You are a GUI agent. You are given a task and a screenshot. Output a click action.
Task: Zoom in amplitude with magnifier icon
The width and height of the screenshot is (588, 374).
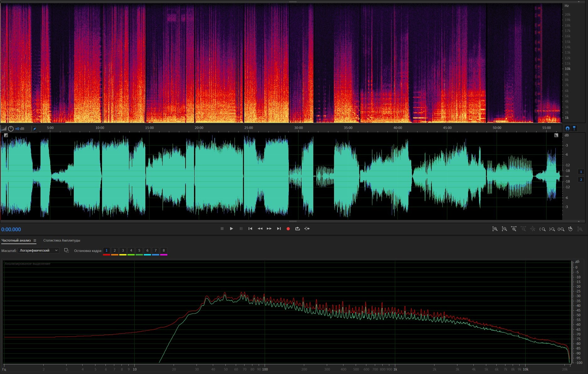[x=495, y=229]
